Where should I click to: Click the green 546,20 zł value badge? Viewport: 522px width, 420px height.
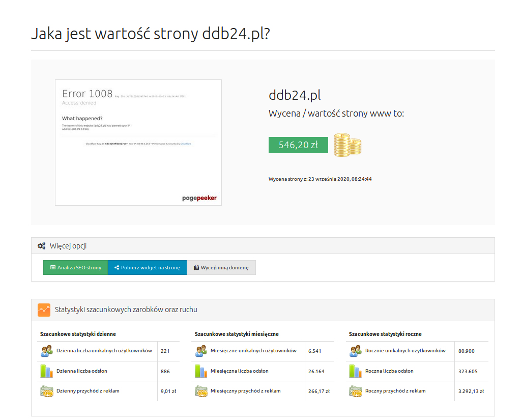[x=298, y=145]
